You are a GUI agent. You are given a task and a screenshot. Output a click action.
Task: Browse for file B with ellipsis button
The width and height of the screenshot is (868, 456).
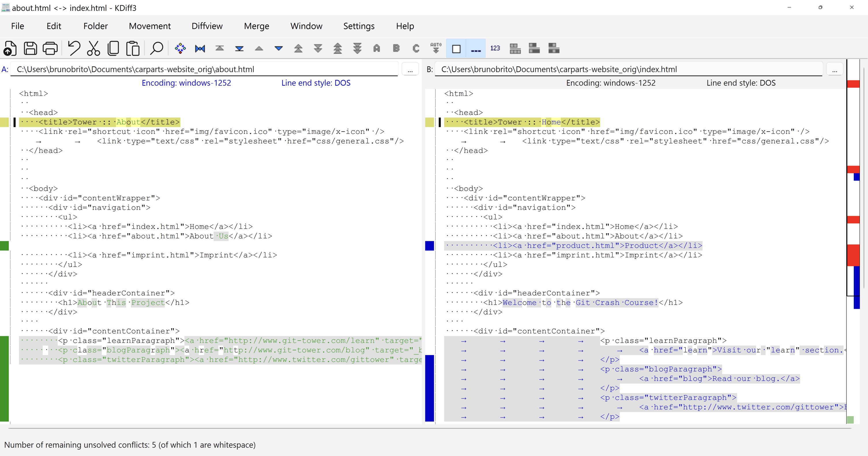click(835, 69)
